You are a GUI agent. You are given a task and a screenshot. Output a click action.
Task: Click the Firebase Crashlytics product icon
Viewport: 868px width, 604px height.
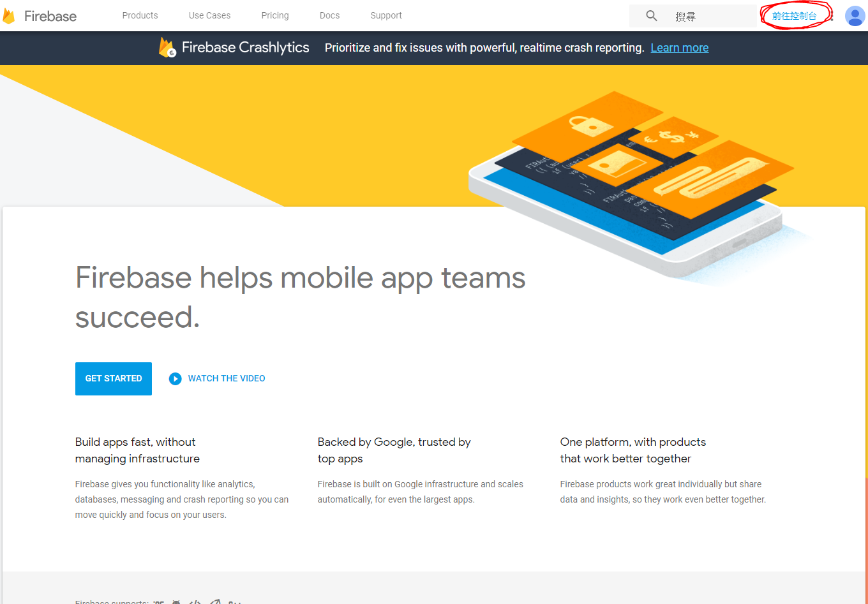point(167,48)
